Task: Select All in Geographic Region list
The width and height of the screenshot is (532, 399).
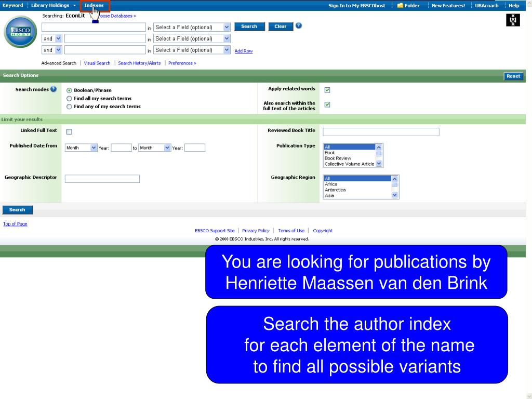Action: pyautogui.click(x=357, y=179)
